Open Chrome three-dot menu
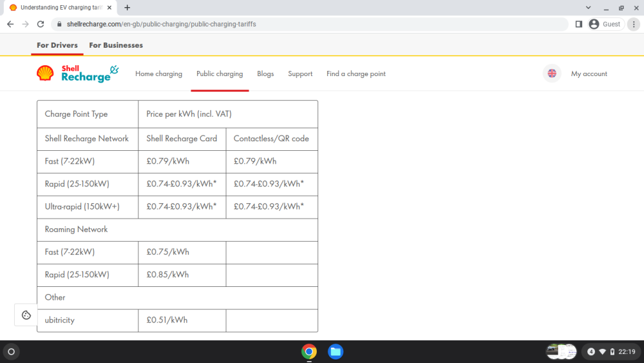The height and width of the screenshot is (363, 644). 634,25
